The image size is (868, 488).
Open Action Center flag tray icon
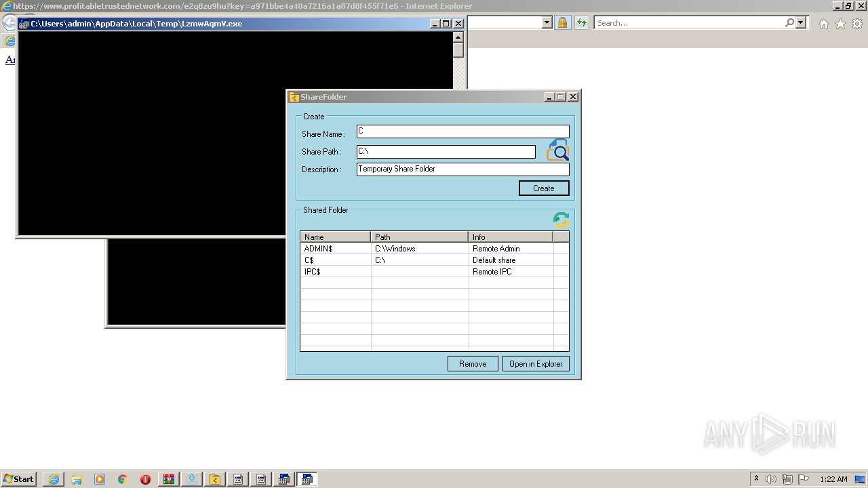[x=804, y=479]
